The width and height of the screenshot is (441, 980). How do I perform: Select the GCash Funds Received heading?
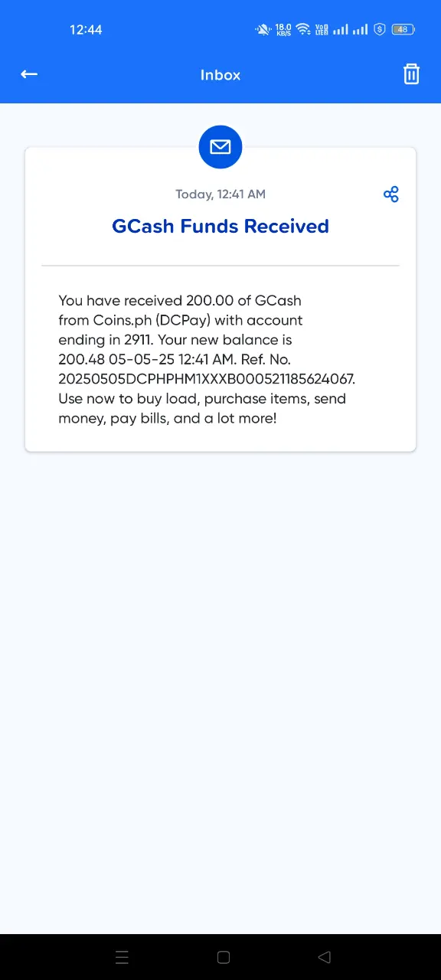click(x=220, y=227)
